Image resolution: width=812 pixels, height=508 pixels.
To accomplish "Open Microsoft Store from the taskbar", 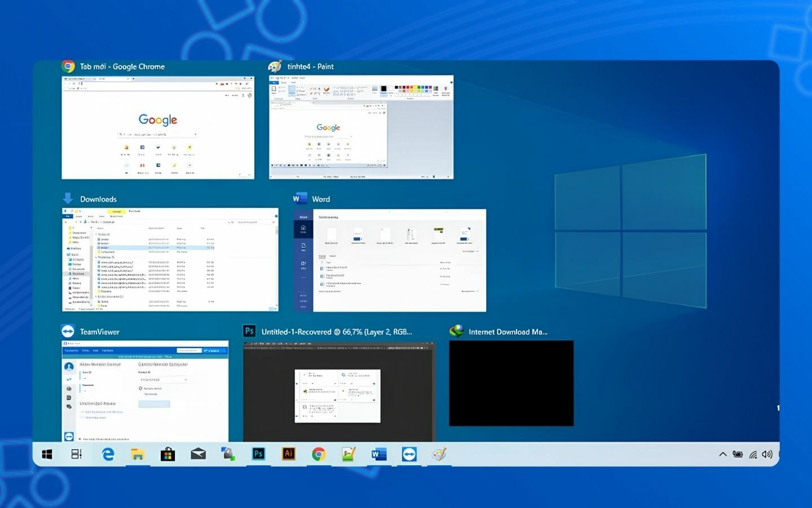I will tap(167, 454).
